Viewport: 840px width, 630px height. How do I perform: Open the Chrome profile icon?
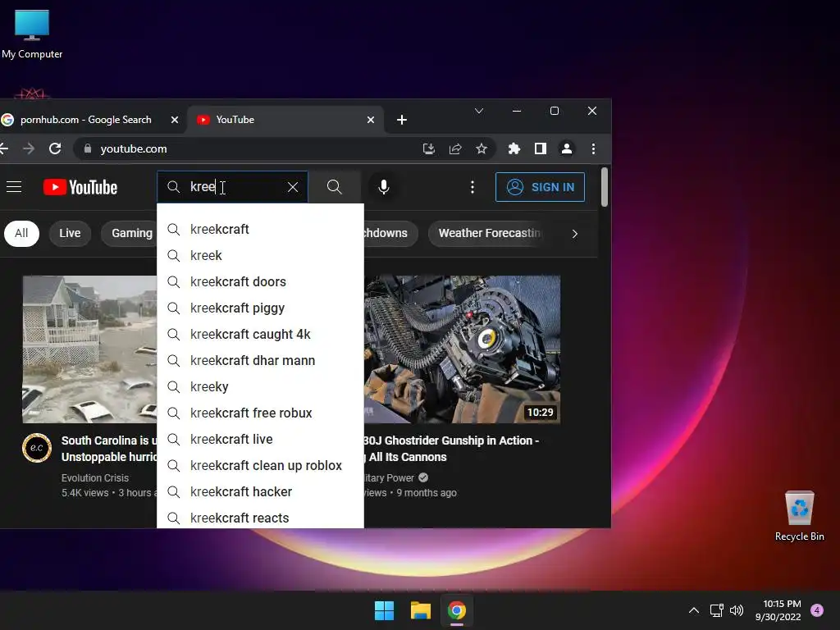tap(567, 148)
